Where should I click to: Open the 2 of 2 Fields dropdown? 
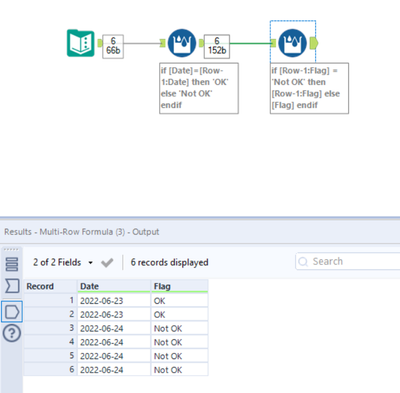(x=63, y=262)
